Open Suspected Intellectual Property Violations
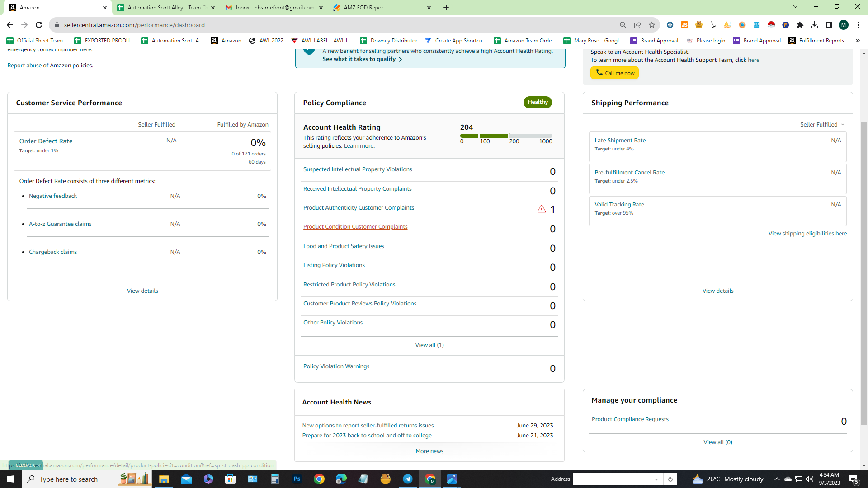This screenshot has width=868, height=488. click(358, 169)
